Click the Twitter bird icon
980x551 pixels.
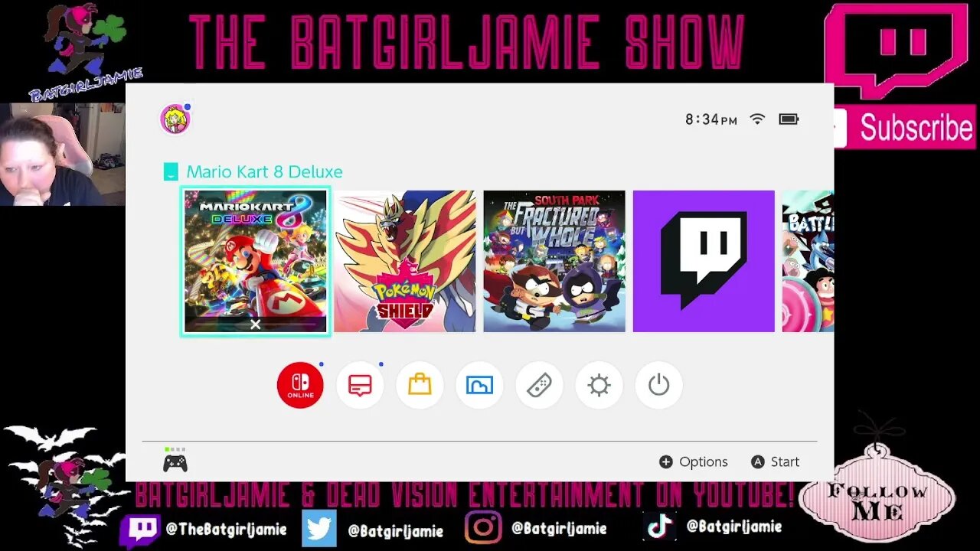pyautogui.click(x=319, y=529)
